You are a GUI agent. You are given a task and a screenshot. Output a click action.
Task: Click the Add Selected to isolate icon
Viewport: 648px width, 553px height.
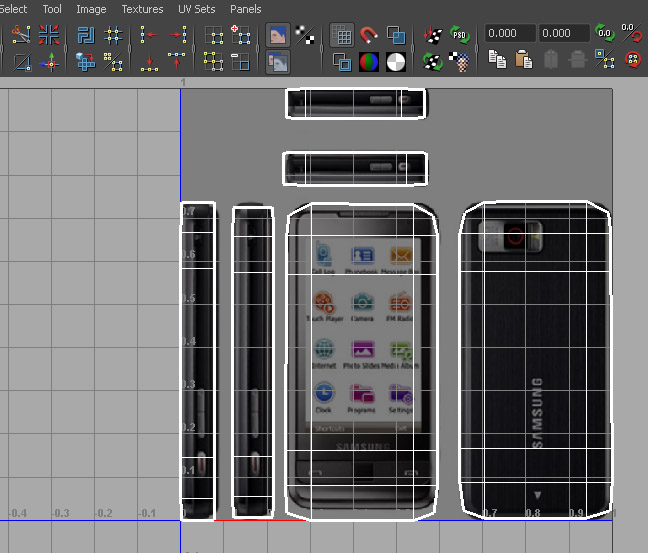click(x=240, y=35)
